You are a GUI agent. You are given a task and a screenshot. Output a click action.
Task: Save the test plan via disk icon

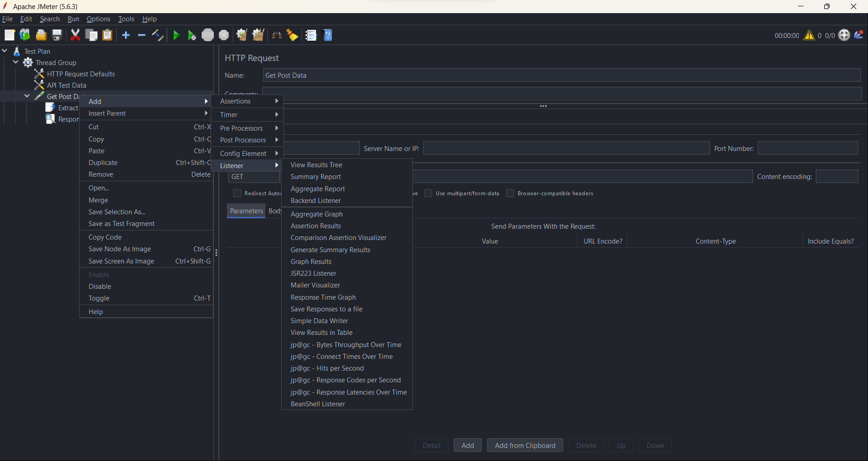coord(56,35)
